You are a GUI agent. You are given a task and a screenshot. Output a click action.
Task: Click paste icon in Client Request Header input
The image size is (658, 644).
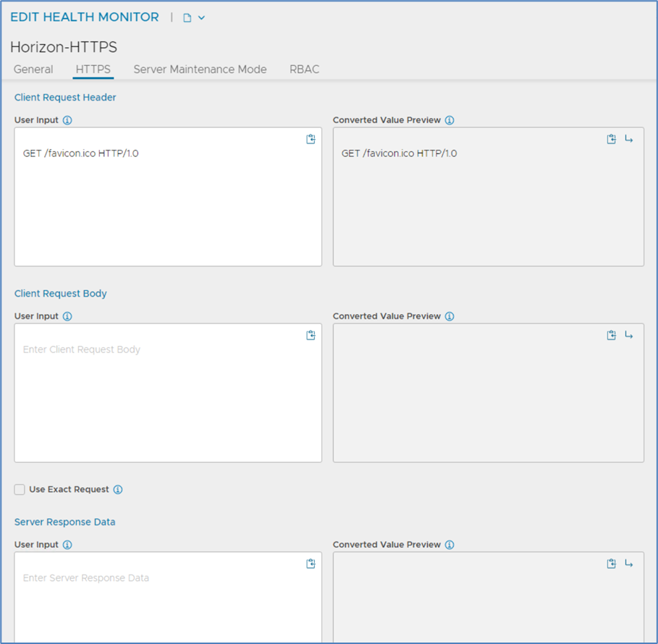point(311,139)
